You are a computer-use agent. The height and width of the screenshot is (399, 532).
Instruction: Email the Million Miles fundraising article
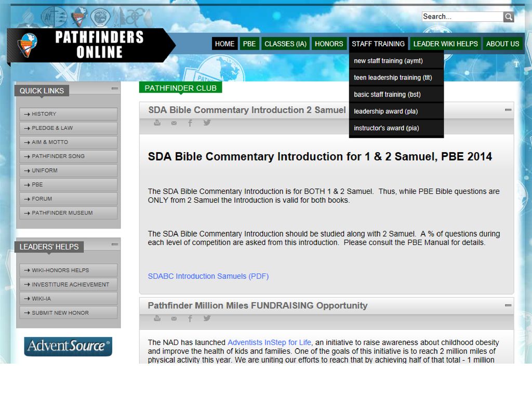click(174, 318)
